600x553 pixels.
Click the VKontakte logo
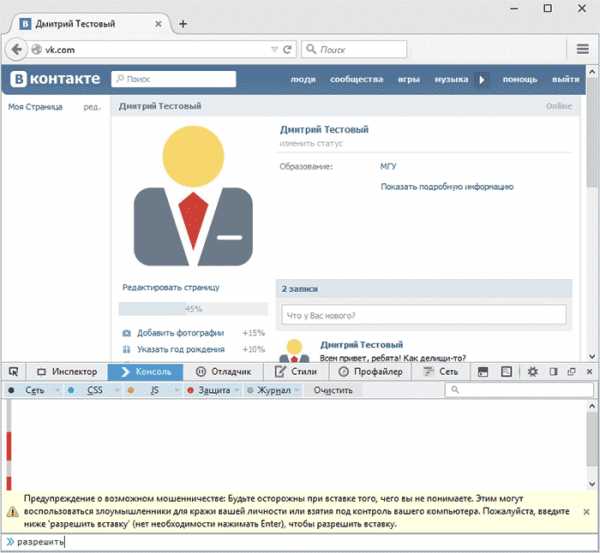(x=56, y=79)
